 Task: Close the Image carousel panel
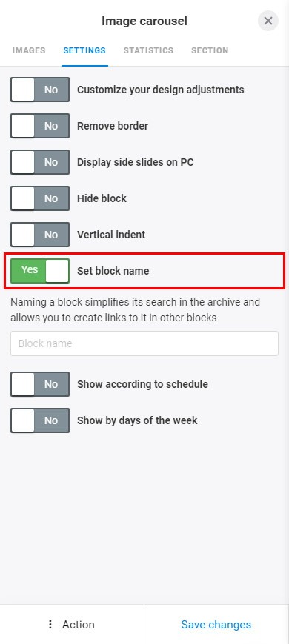point(268,21)
